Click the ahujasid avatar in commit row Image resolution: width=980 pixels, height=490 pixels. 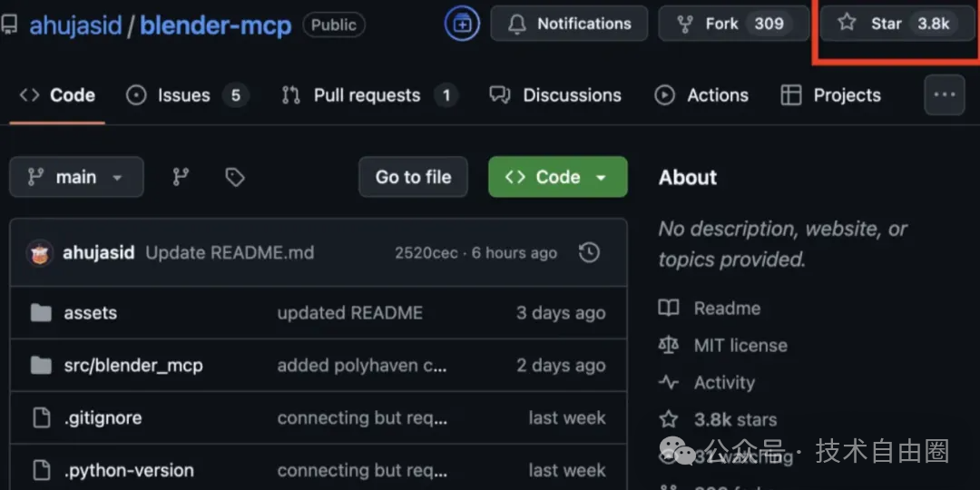tap(40, 253)
